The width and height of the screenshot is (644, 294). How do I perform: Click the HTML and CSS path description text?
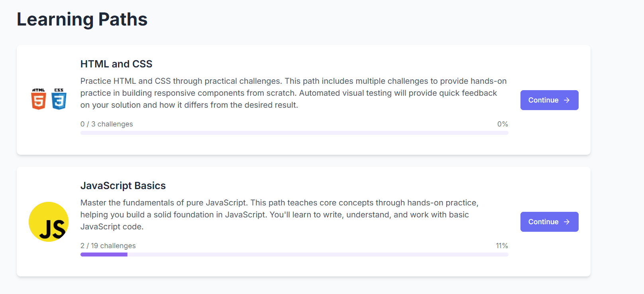click(294, 93)
